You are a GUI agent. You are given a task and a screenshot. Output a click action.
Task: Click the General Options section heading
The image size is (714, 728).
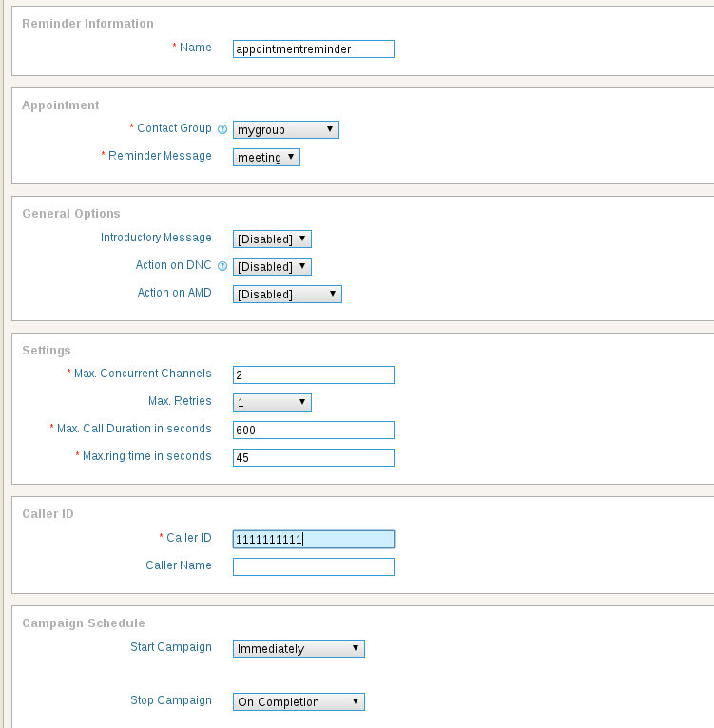click(71, 214)
